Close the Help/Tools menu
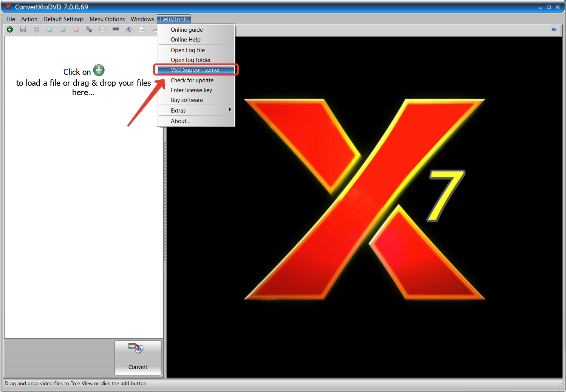This screenshot has height=392, width=566. pos(174,19)
